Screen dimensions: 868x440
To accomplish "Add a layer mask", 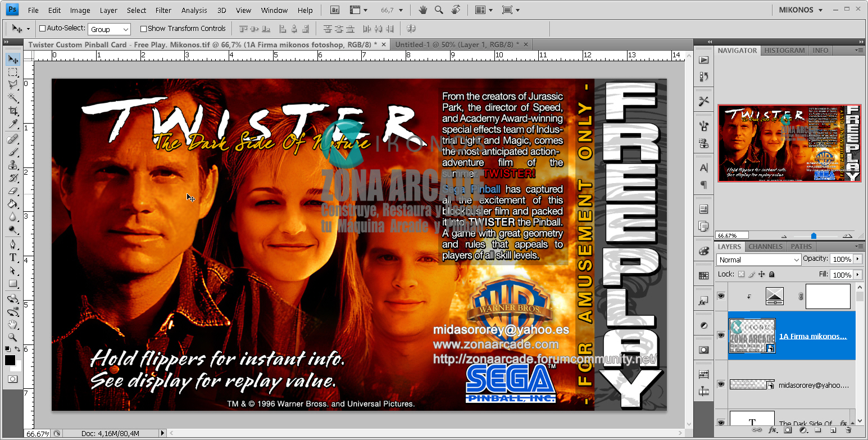I will [x=788, y=430].
